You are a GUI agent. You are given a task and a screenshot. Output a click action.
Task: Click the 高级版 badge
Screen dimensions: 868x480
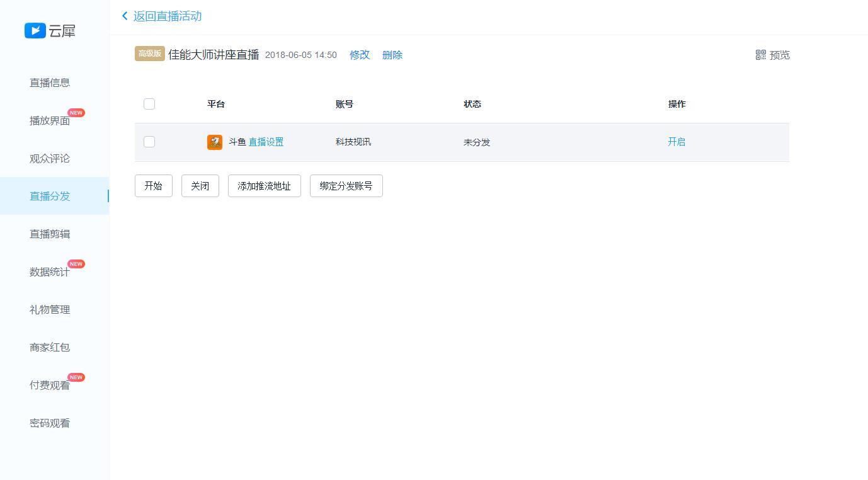(149, 54)
